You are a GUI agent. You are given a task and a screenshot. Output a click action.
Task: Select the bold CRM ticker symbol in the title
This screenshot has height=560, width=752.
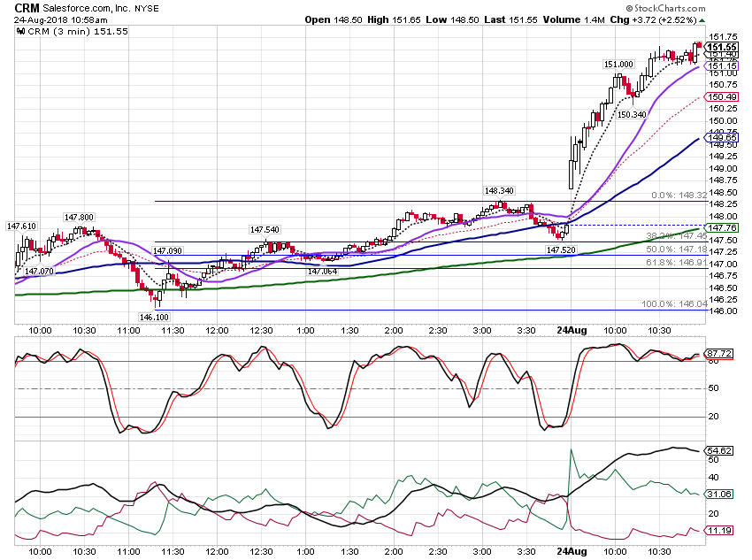click(x=27, y=8)
